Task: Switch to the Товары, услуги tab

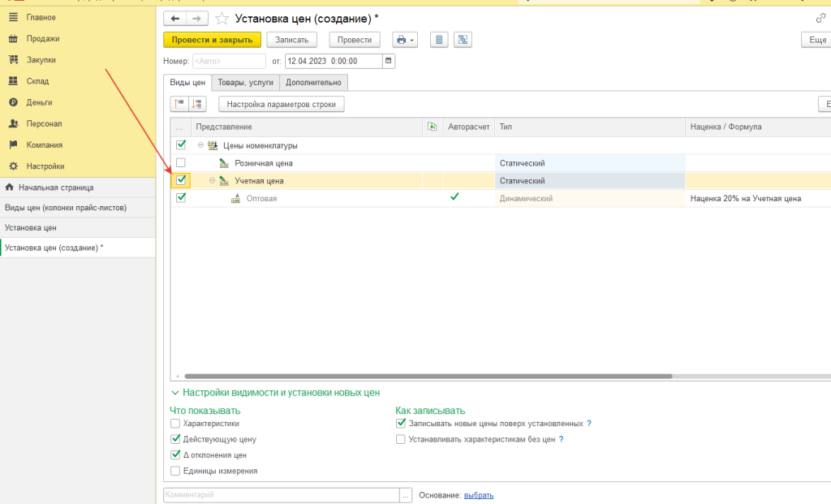Action: point(245,83)
